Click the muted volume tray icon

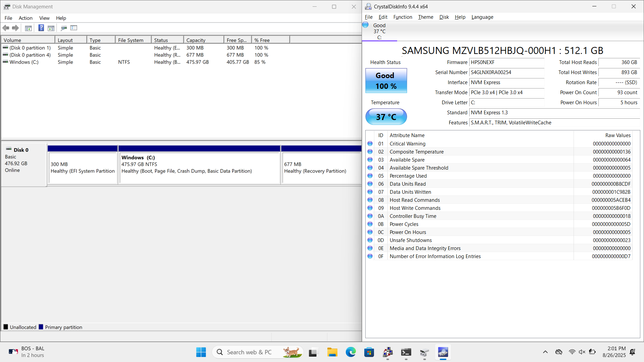coord(582,352)
